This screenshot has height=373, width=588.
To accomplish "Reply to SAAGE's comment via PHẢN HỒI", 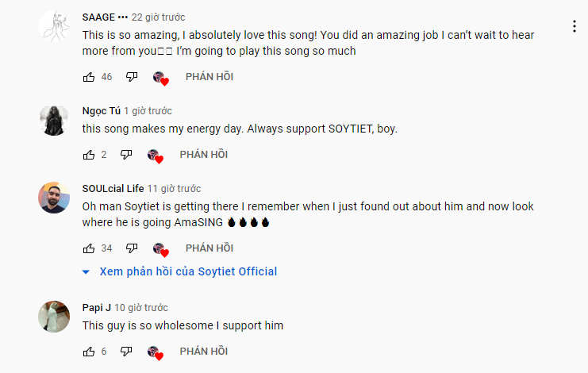I will 209,77.
